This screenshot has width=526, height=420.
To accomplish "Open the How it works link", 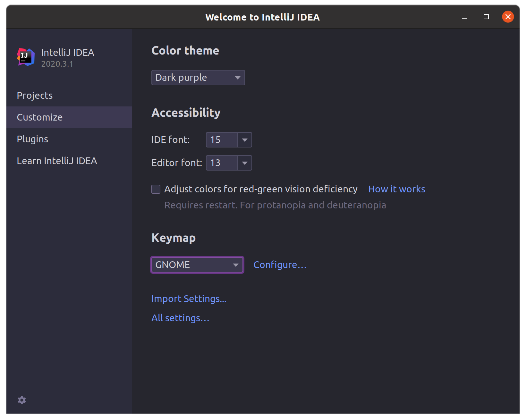I will [x=397, y=189].
